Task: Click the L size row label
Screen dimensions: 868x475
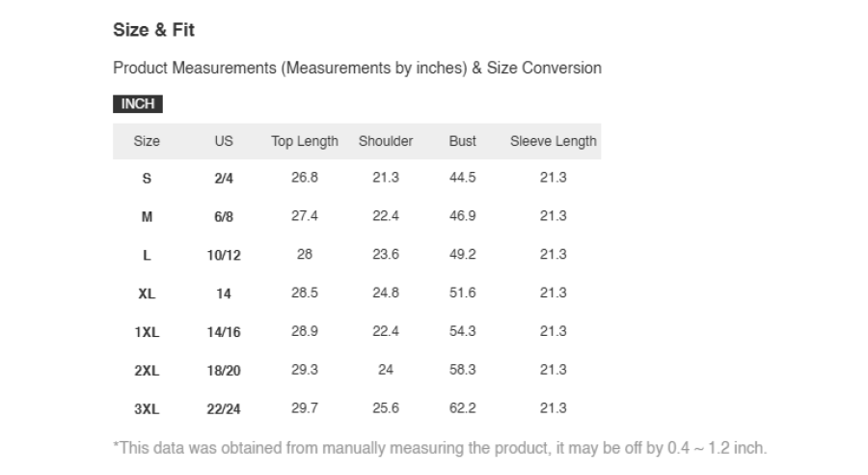Action: pyautogui.click(x=147, y=255)
